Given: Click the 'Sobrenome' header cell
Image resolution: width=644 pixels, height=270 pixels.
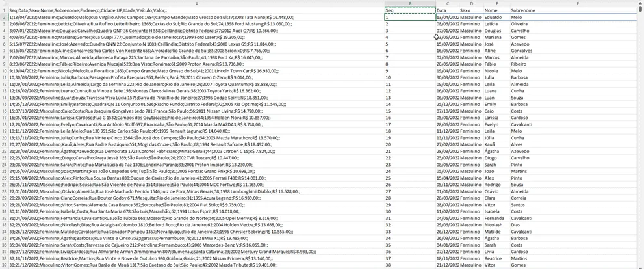Looking at the screenshot, I should pyautogui.click(x=574, y=10).
